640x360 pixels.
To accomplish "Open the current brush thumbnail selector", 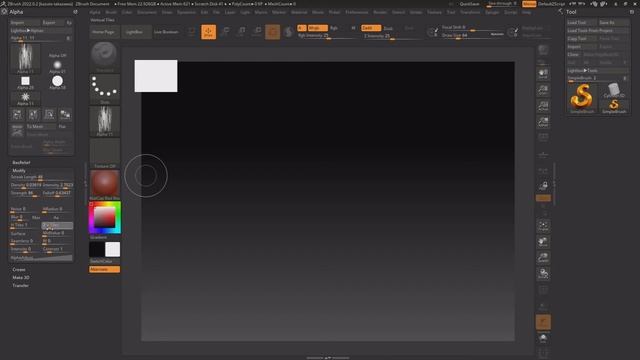I will click(x=104, y=57).
